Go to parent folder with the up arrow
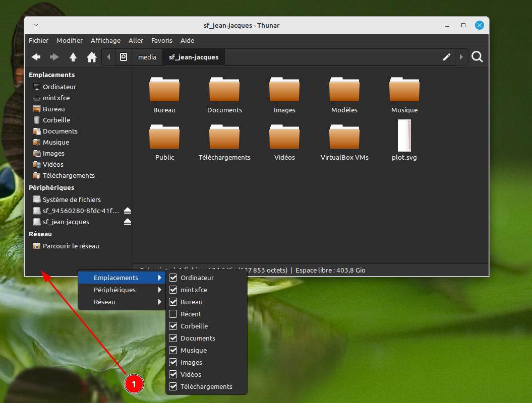 point(73,57)
